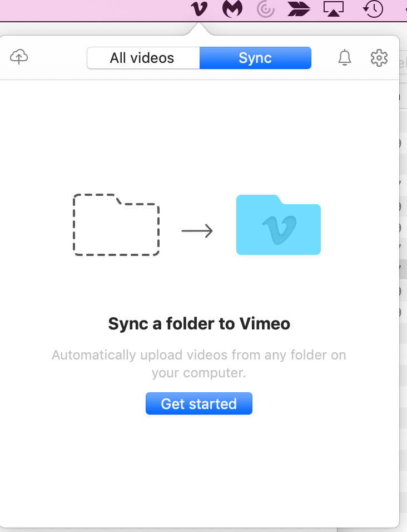Click the "Sync a folder to Vimeo" heading
This screenshot has width=407, height=532.
[199, 324]
